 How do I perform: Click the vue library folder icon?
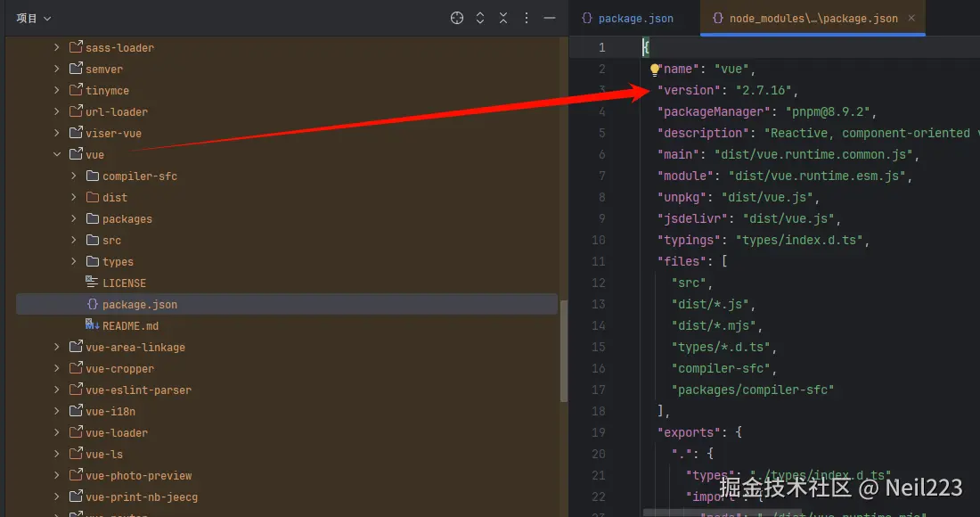pyautogui.click(x=76, y=154)
